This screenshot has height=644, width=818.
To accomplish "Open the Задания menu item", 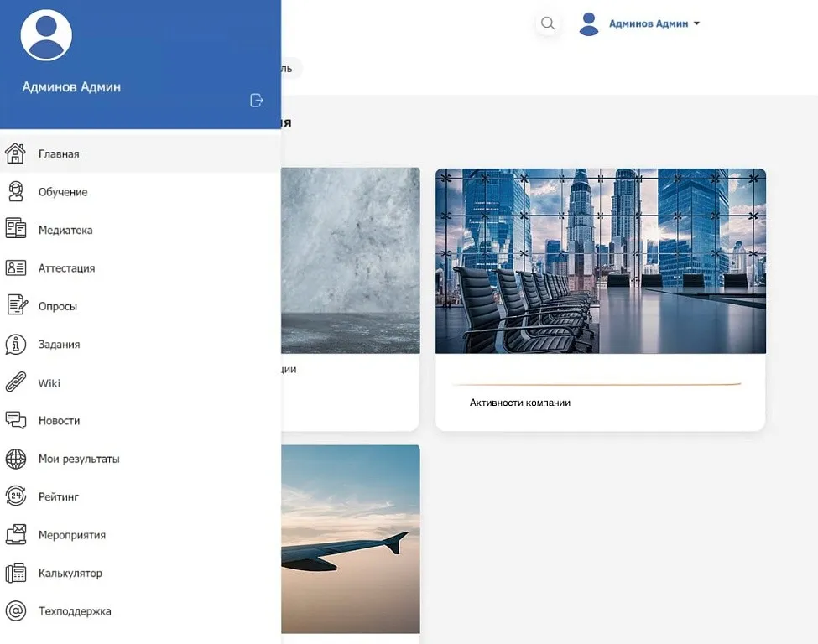I will click(59, 345).
